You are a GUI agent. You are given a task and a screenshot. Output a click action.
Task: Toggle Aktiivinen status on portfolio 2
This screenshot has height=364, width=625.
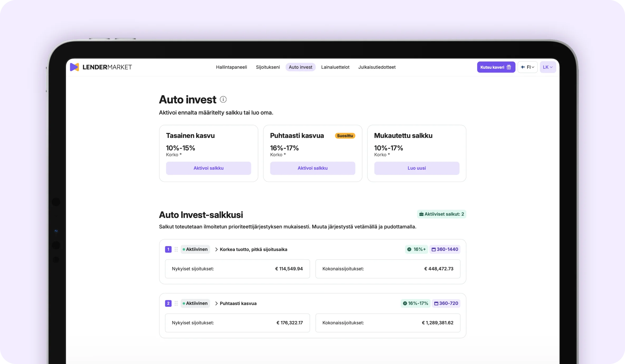pos(195,303)
